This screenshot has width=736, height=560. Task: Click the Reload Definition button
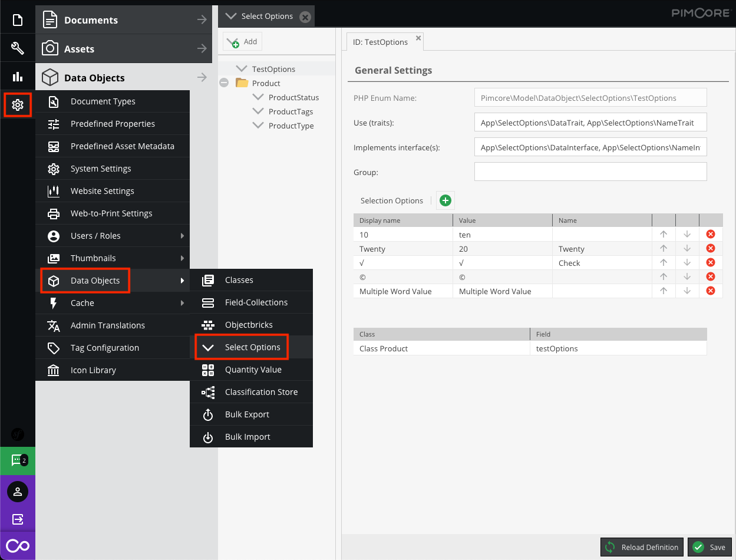tap(642, 547)
